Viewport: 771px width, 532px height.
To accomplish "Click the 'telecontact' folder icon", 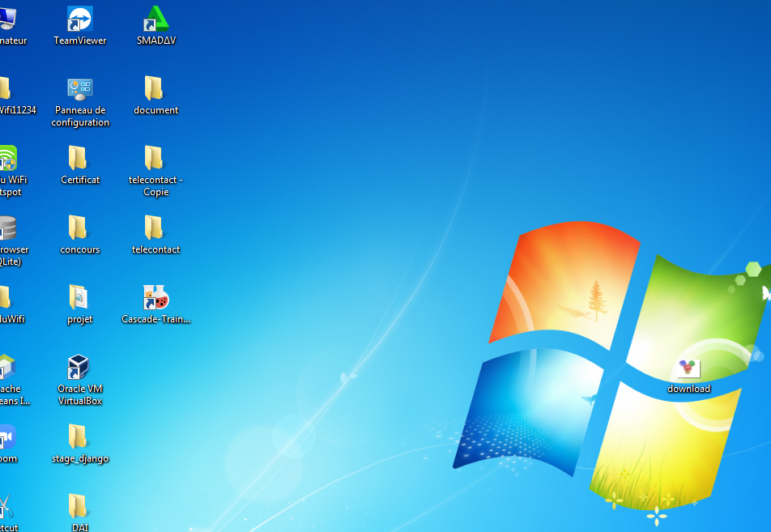I will 155,228.
